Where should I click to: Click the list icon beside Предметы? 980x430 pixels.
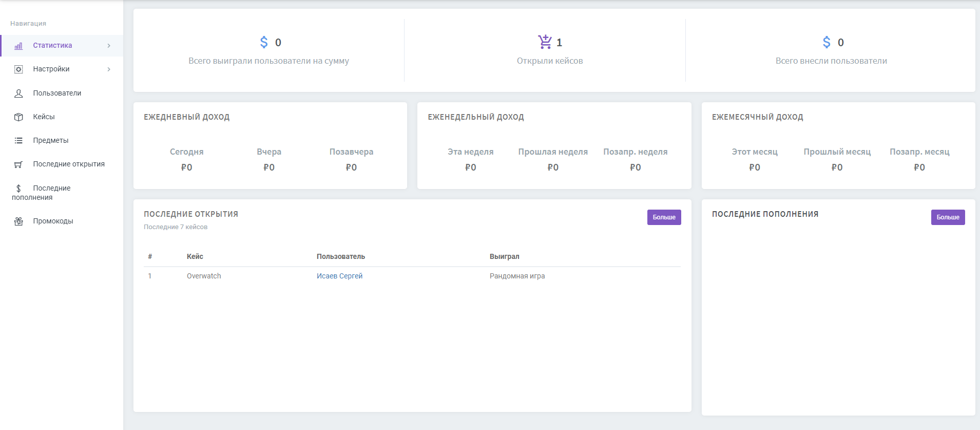(x=18, y=141)
